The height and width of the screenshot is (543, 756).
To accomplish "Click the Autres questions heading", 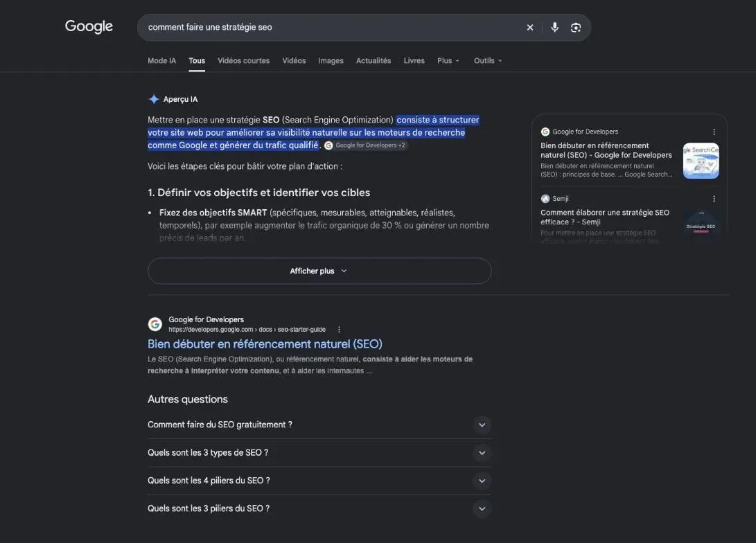I will 188,400.
